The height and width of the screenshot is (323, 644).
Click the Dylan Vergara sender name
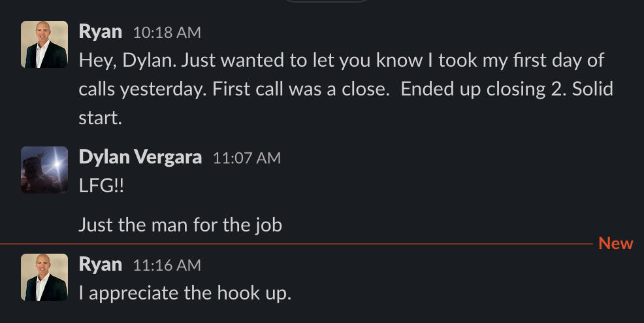(x=140, y=157)
